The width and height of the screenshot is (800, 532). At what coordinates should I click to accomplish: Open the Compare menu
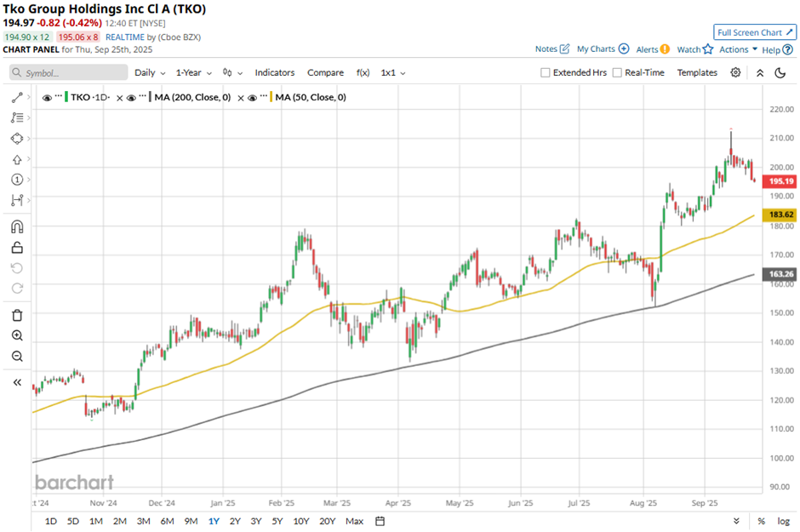click(x=325, y=72)
